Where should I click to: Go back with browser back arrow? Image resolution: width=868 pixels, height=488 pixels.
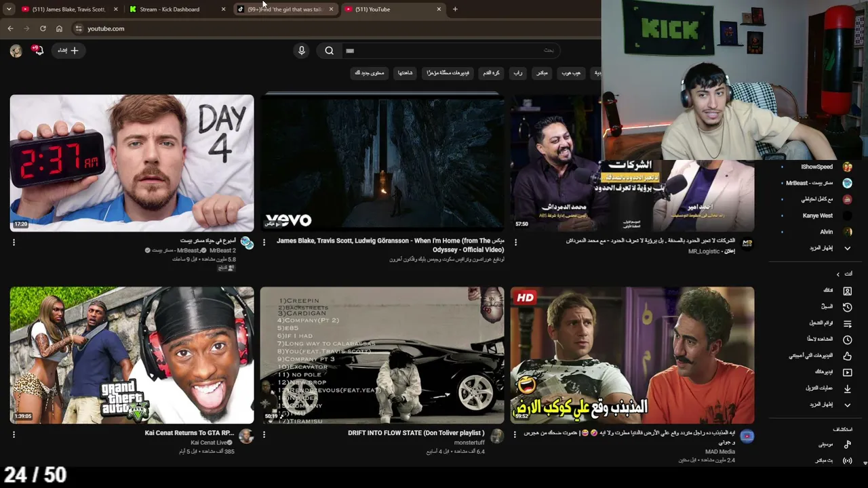pyautogui.click(x=10, y=28)
